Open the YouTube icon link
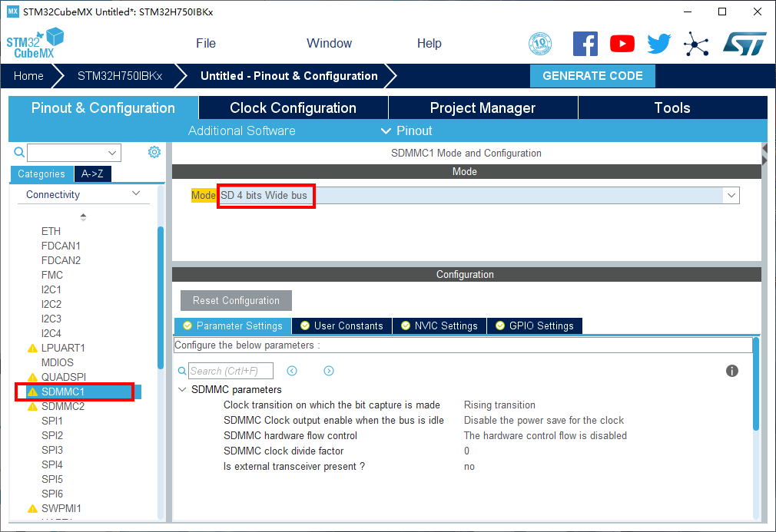776x532 pixels. (622, 44)
